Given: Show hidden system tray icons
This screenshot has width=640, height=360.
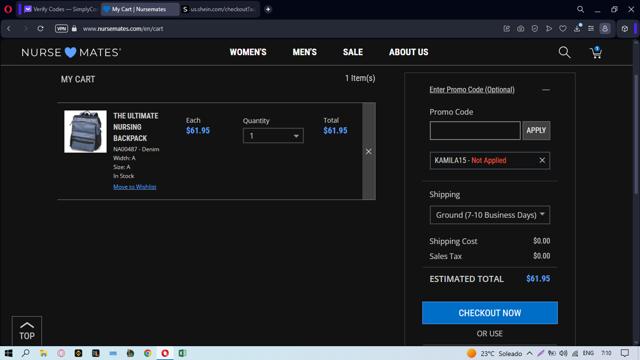Looking at the screenshot, I should point(529,353).
